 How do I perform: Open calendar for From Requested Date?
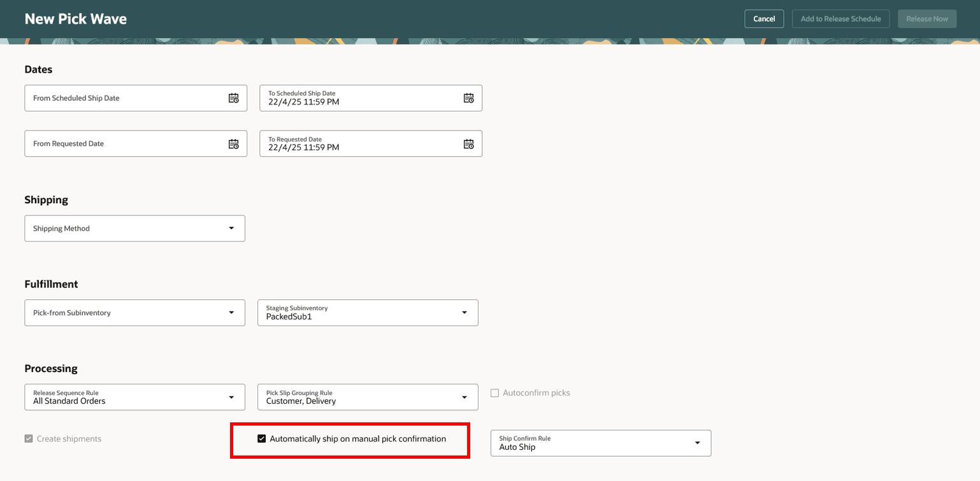(234, 144)
